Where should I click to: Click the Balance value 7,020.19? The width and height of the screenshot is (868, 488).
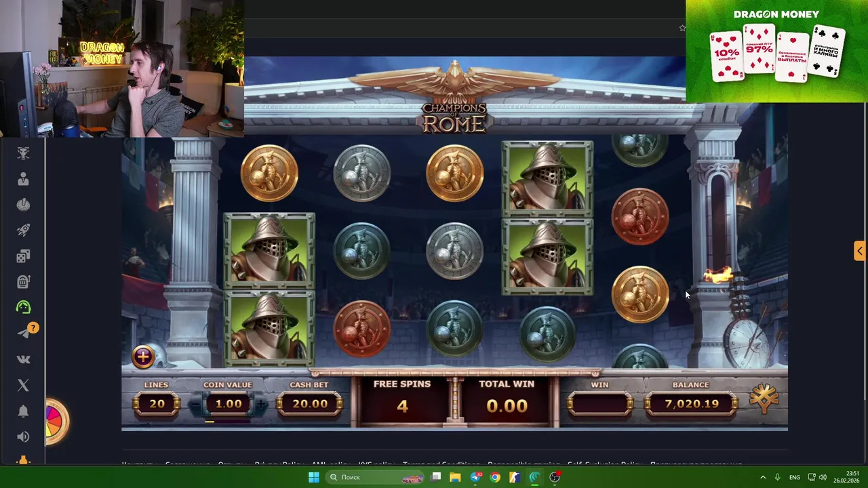(690, 404)
